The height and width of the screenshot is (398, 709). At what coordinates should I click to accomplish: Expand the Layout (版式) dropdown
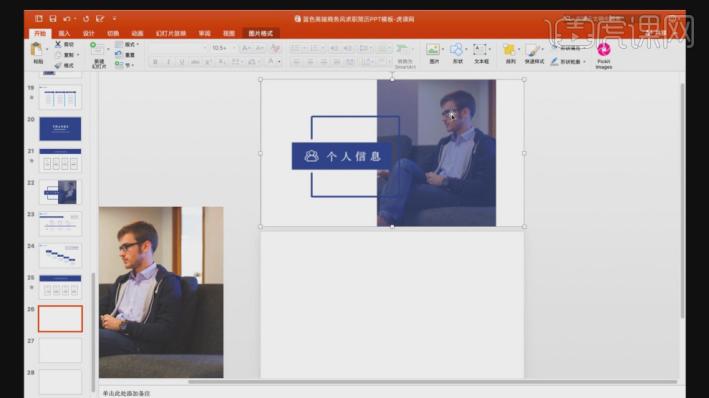point(127,44)
